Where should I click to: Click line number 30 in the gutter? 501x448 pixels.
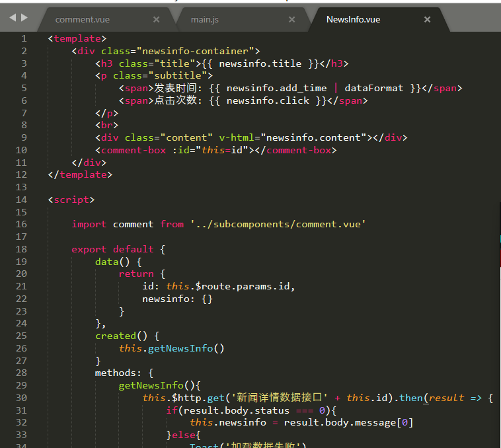coord(21,398)
